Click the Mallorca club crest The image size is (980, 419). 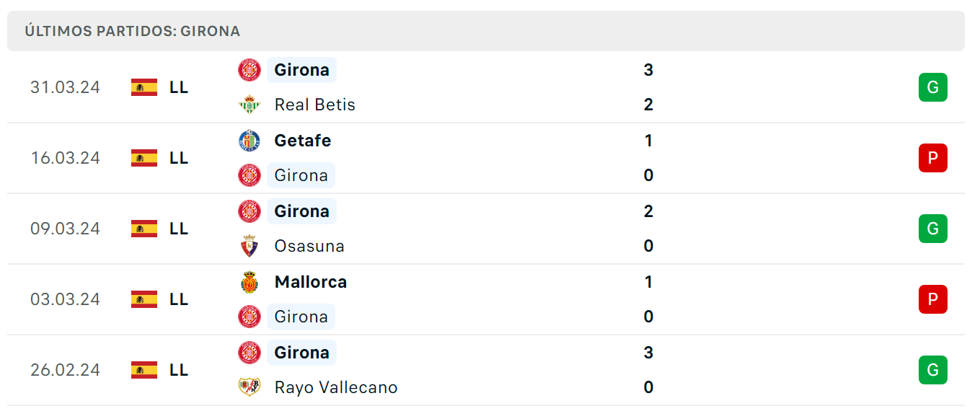(x=250, y=282)
